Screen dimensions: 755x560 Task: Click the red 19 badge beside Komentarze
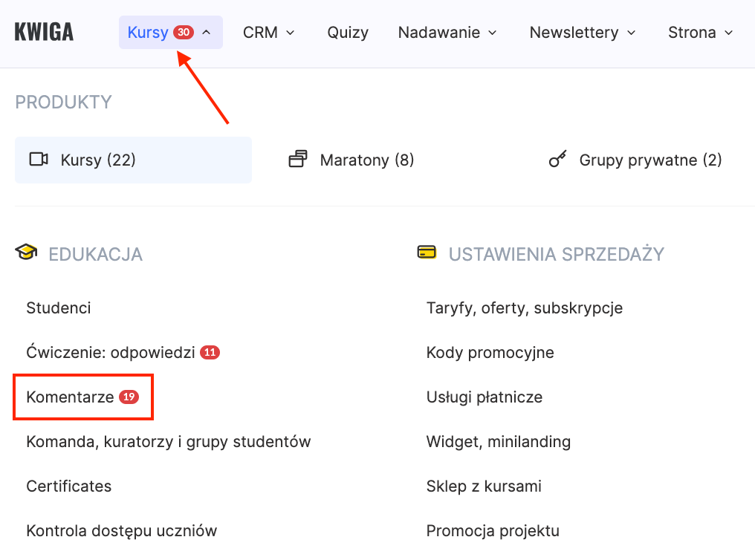pyautogui.click(x=129, y=397)
